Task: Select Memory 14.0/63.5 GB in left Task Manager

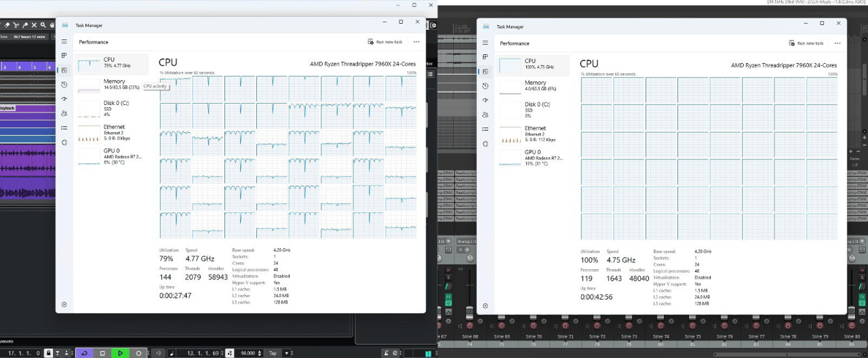Action: point(111,85)
